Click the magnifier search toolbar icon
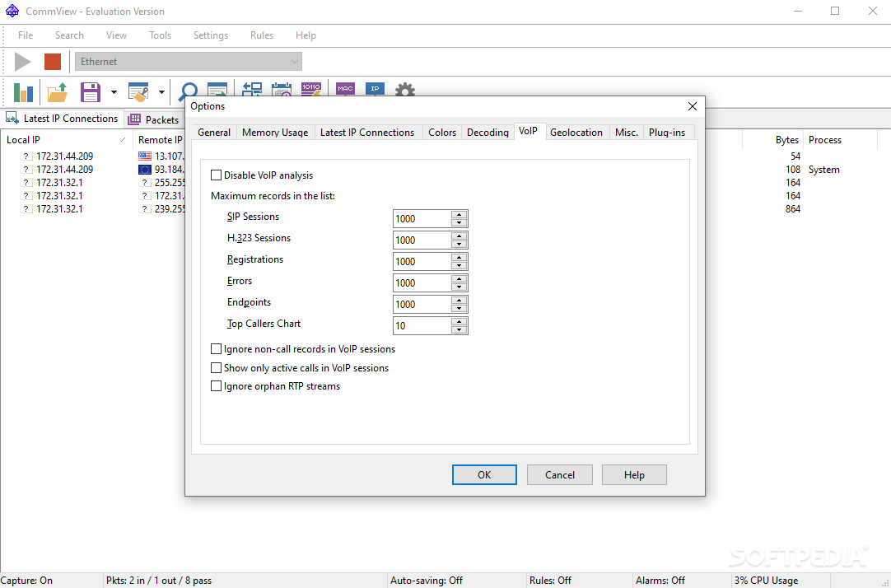The height and width of the screenshot is (588, 891). pos(188,91)
